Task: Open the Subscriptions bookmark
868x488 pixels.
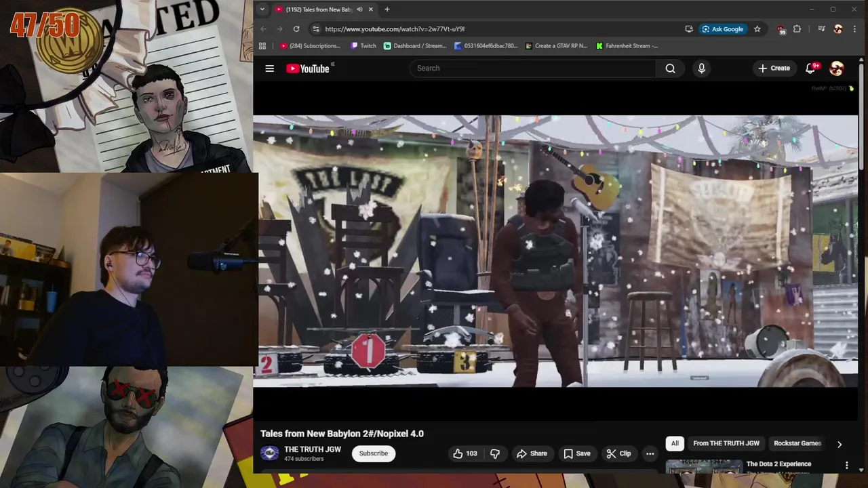Action: tap(310, 46)
